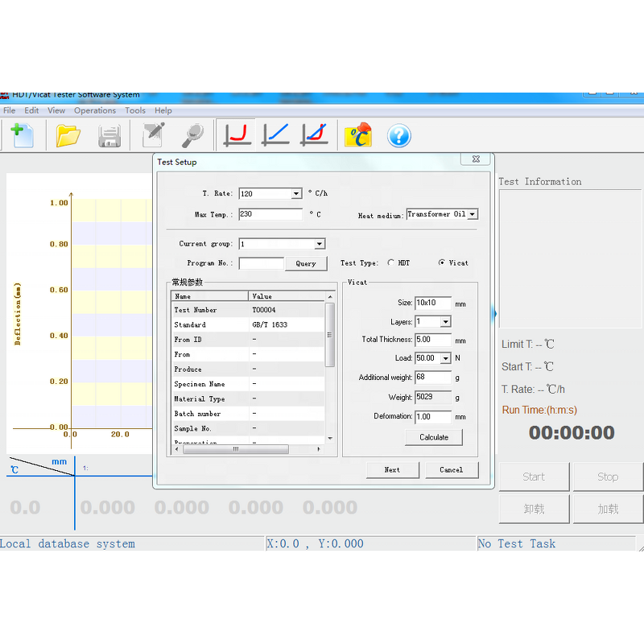Open the Operations menu
This screenshot has height=644, width=644.
[95, 110]
